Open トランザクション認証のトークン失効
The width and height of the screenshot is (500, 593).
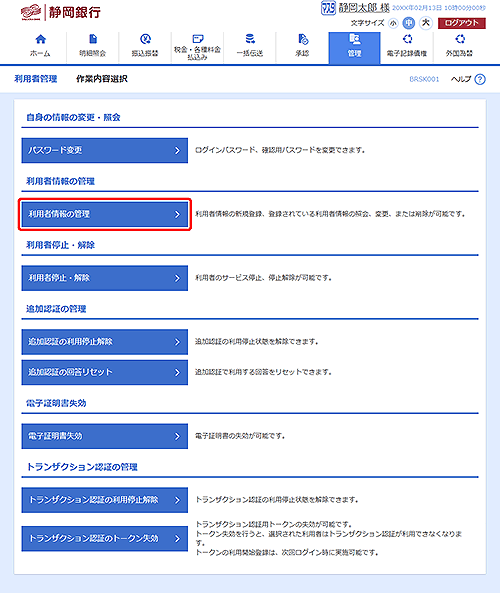coord(104,539)
